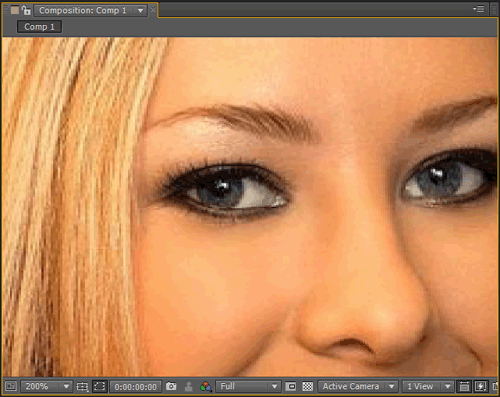This screenshot has width=500, height=397.
Task: Close the Composition: Comp 1 panel tab
Action: click(x=153, y=10)
